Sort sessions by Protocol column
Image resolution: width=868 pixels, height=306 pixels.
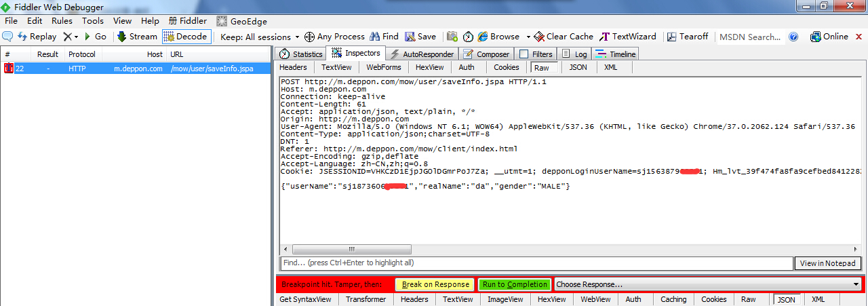pos(82,54)
